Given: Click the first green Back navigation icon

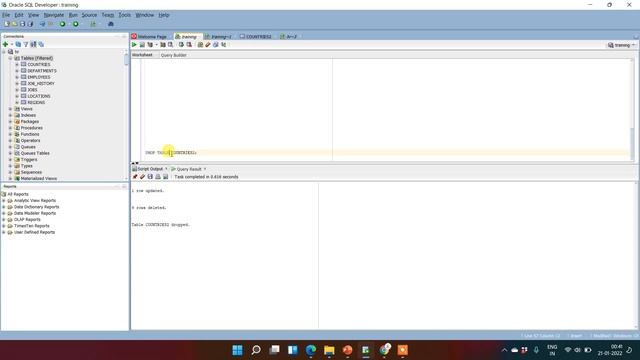Looking at the screenshot, I should tap(62, 24).
